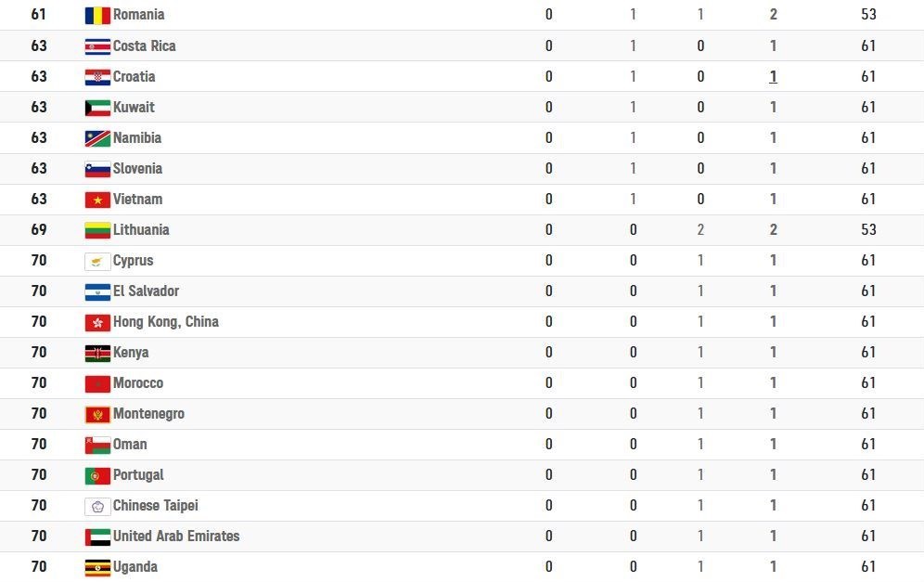Select the El Salvador country name
This screenshot has height=582, width=924.
tap(146, 291)
